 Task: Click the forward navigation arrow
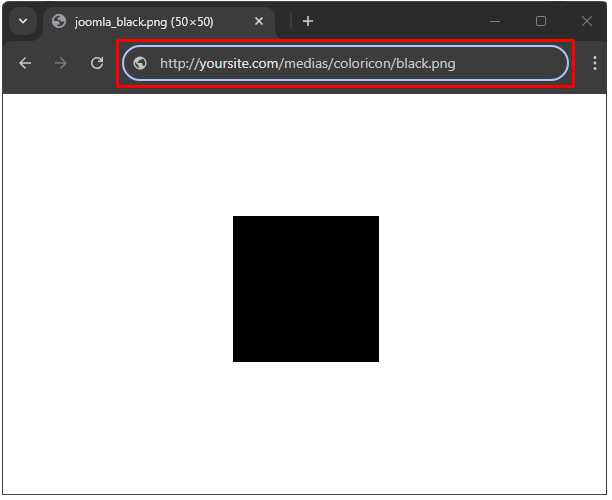coord(61,63)
